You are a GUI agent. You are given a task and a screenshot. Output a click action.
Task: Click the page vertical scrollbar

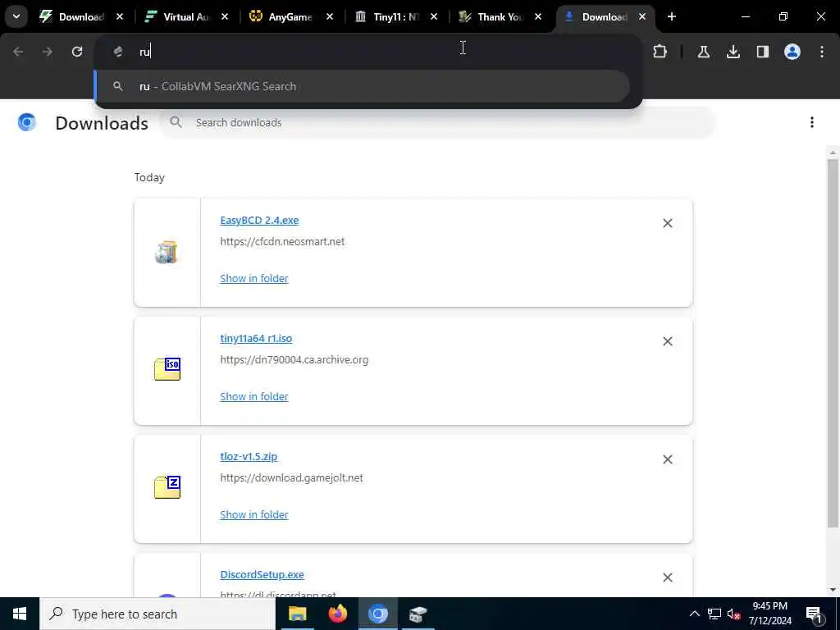(833, 343)
